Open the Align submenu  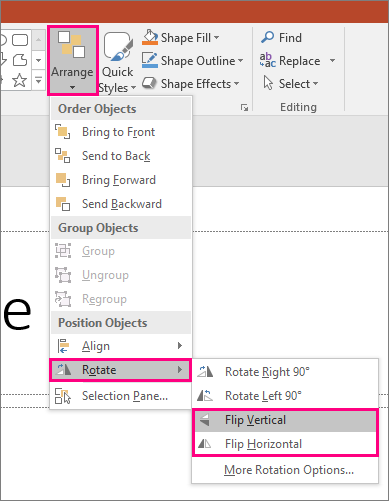[x=121, y=346]
